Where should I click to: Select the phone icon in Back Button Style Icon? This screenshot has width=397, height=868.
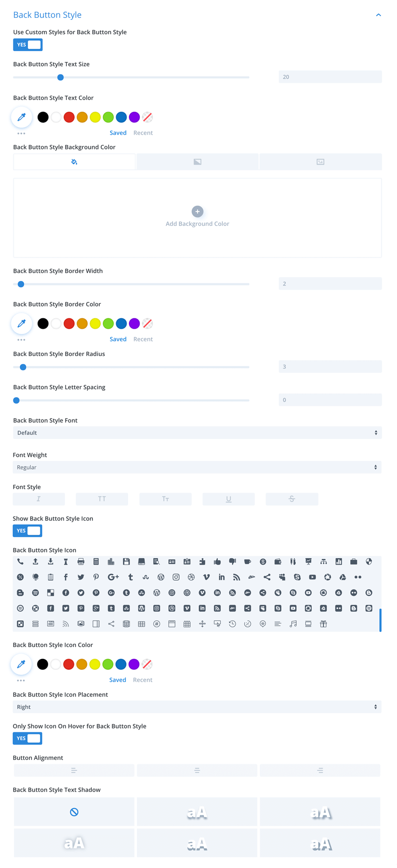coord(20,562)
